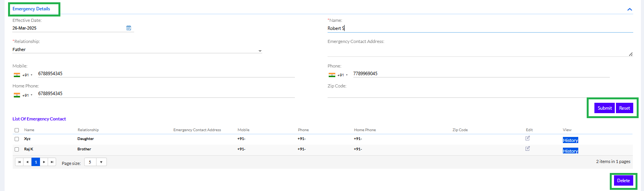Go to first page of contact list
The width and height of the screenshot is (644, 191).
click(19, 162)
